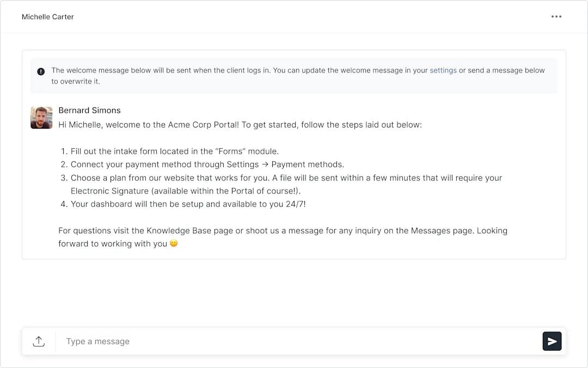Open the settings link in the notice

[x=443, y=70]
